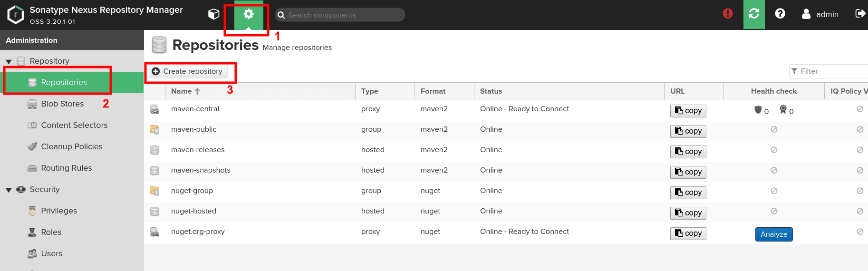Open the nuget-hosted repository row
The width and height of the screenshot is (868, 271).
[x=506, y=213]
